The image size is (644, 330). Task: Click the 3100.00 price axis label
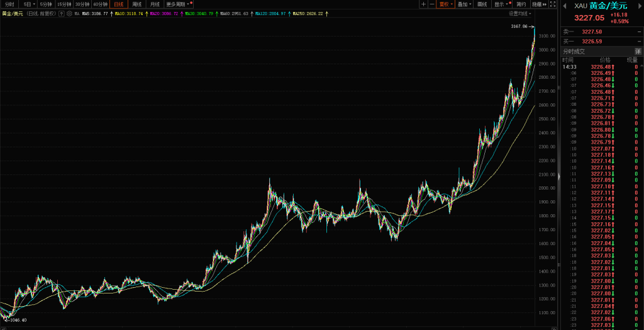click(547, 36)
